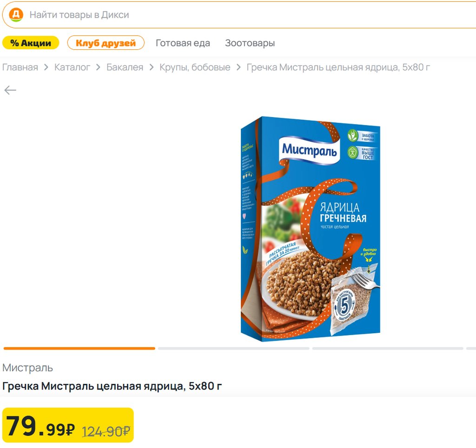
Task: Click the product title Гречка Мистраль цельная ядрица
Action: (112, 386)
